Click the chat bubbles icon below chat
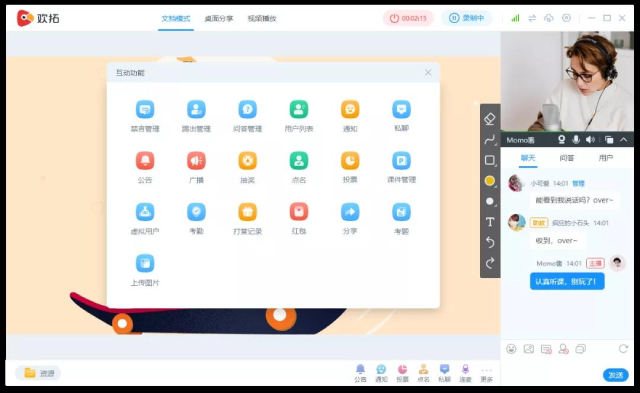Viewport: 640px width, 393px height. tap(581, 349)
